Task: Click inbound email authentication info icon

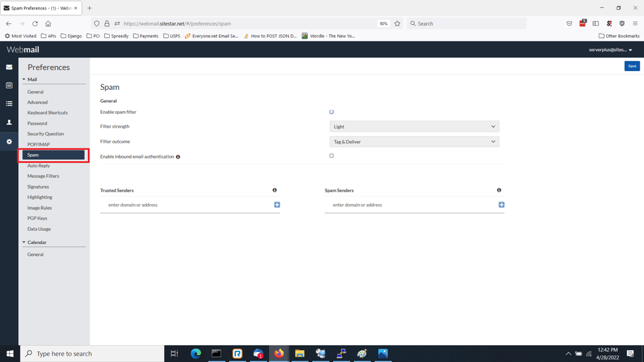Action: coord(178,157)
